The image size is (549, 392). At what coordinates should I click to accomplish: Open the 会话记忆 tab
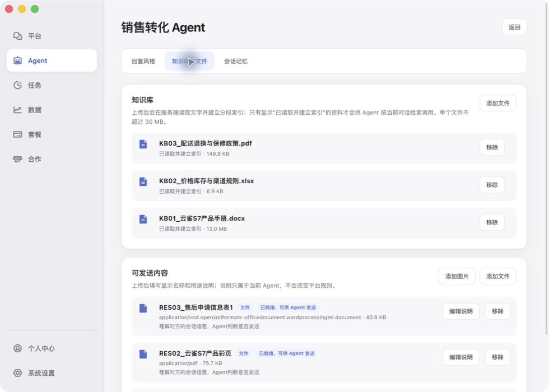tap(236, 61)
